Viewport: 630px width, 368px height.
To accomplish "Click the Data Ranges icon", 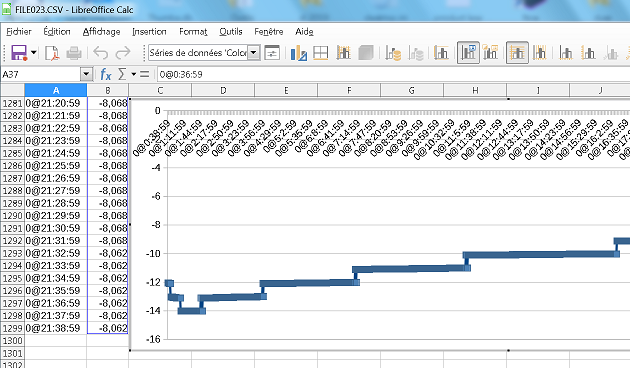I will pyautogui.click(x=344, y=53).
